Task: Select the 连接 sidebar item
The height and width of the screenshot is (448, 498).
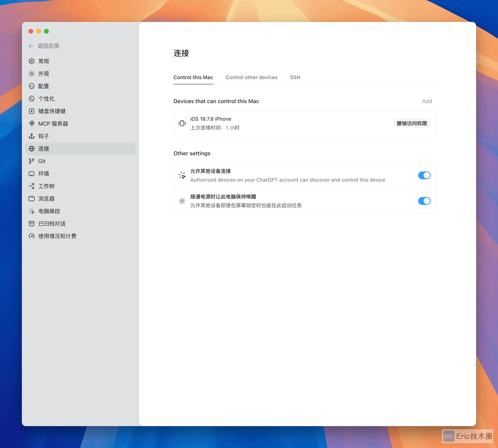Action: (x=80, y=149)
